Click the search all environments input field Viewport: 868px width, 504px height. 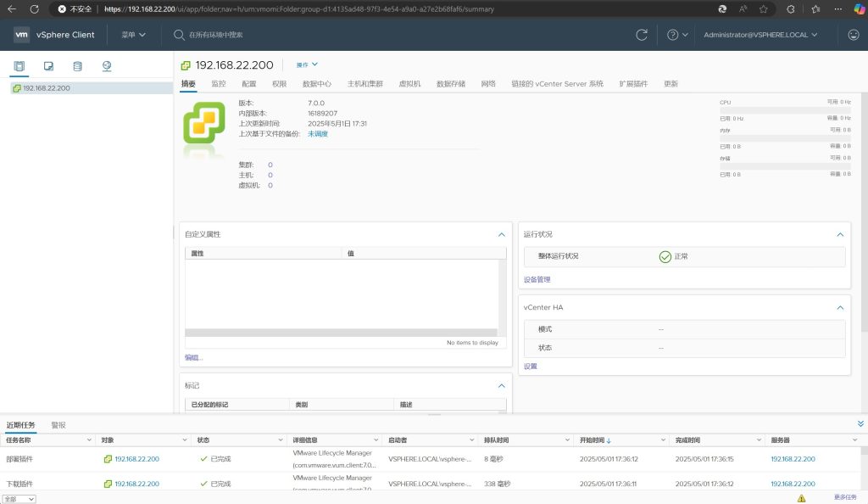tap(216, 35)
